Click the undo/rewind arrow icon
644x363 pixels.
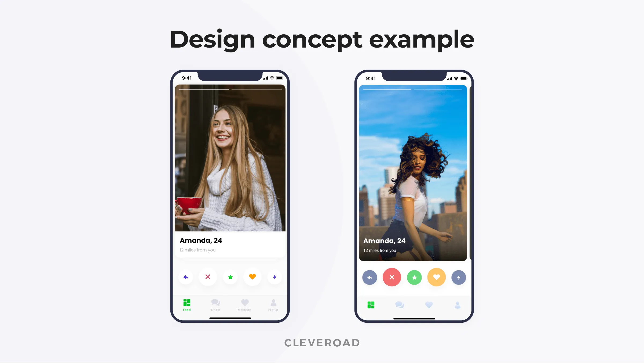tap(185, 277)
